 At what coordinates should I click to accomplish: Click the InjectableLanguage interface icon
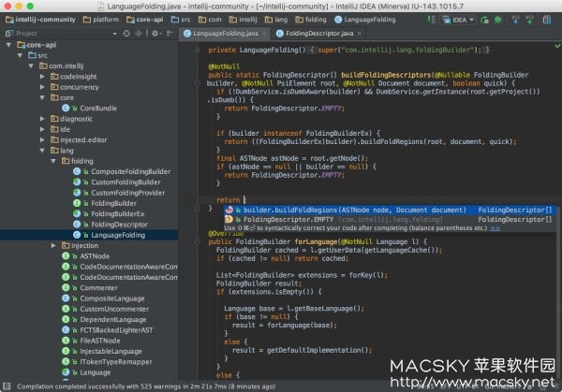tap(66, 351)
